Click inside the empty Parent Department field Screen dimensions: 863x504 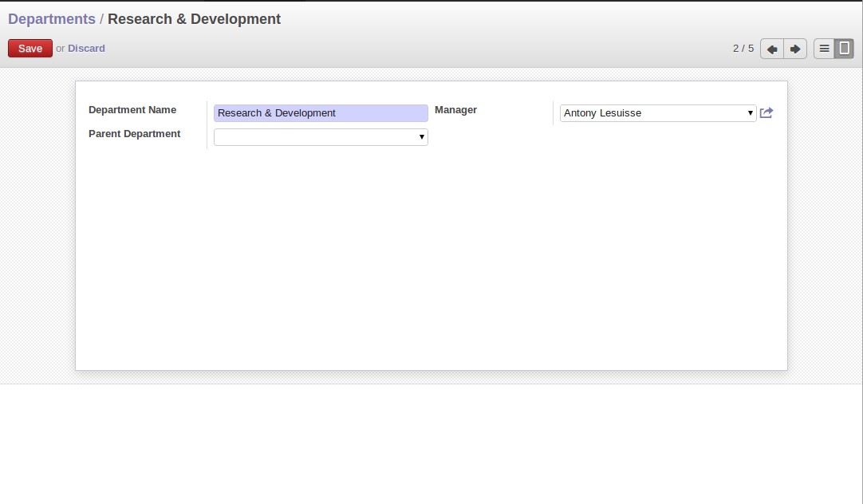tap(315, 137)
